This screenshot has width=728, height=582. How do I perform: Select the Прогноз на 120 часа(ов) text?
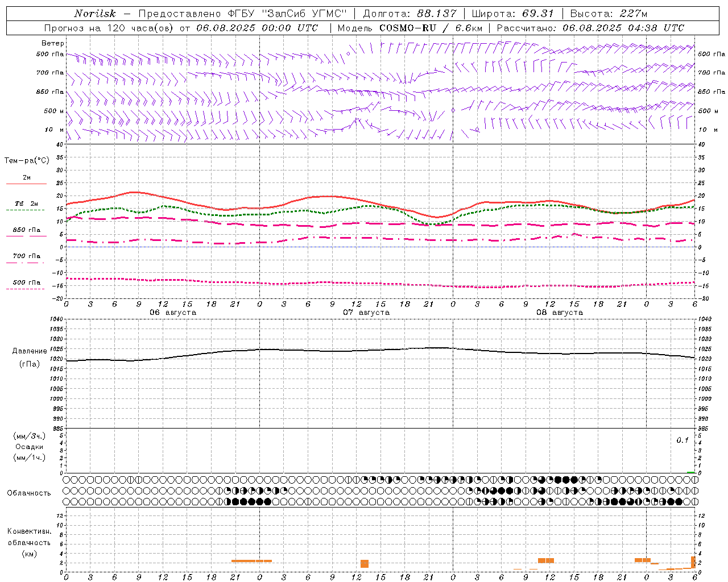(x=110, y=28)
